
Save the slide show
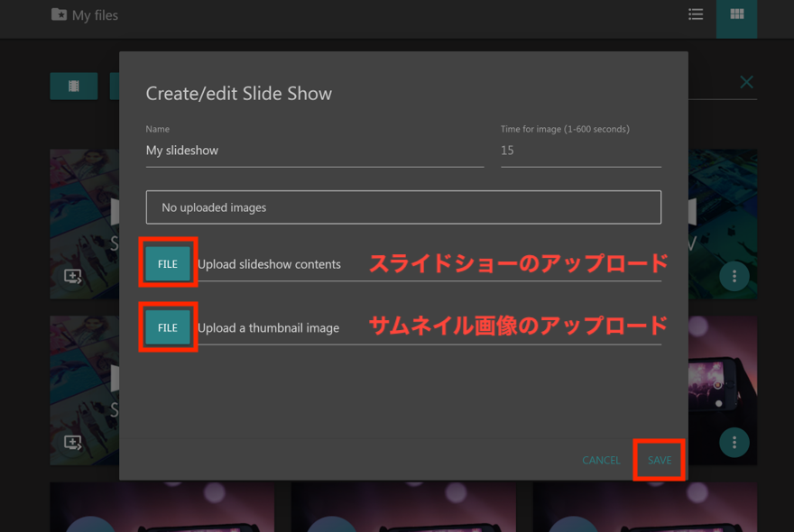pyautogui.click(x=660, y=460)
